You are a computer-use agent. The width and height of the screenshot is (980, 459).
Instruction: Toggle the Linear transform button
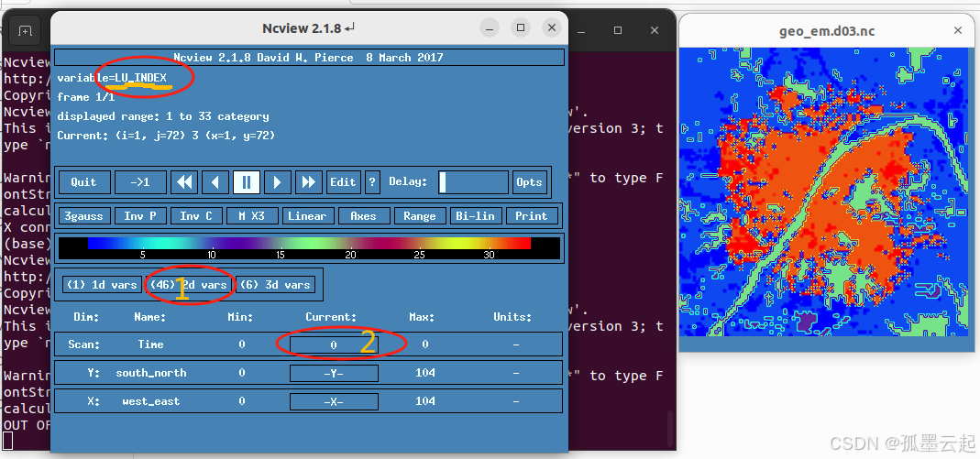point(308,216)
